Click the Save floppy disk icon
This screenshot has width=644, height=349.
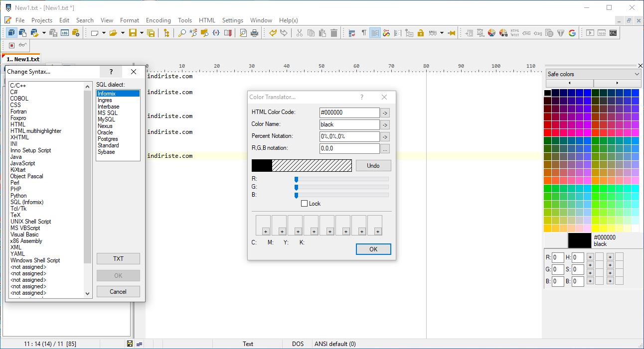[133, 33]
